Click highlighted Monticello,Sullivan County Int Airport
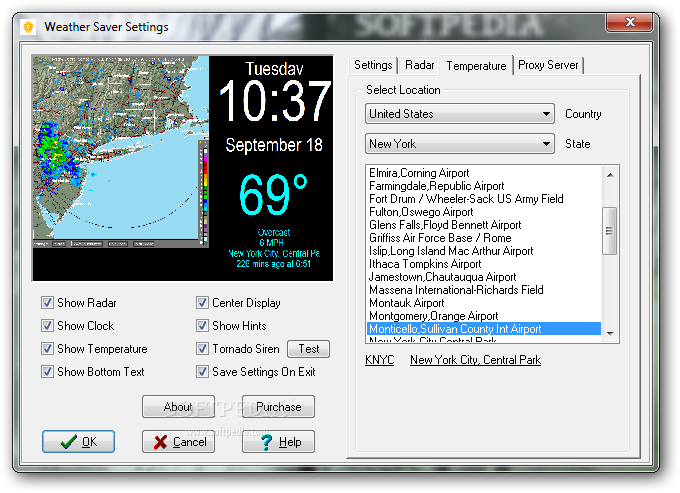Viewport: 680px width, 493px height. click(484, 329)
